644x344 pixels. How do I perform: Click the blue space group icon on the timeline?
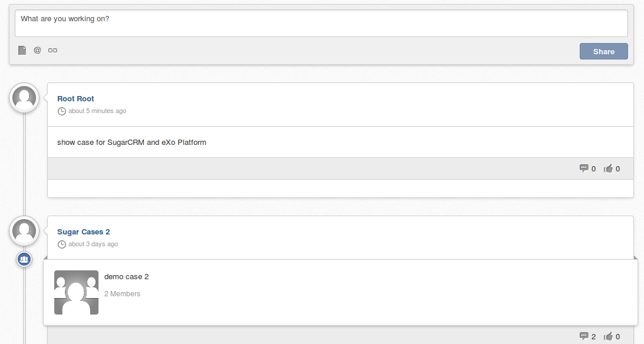(x=24, y=259)
